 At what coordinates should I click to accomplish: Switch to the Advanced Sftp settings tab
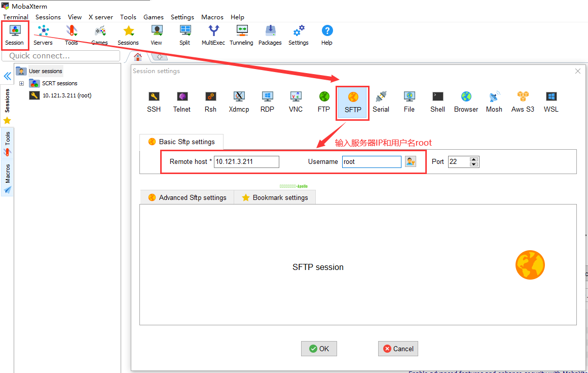pyautogui.click(x=187, y=197)
